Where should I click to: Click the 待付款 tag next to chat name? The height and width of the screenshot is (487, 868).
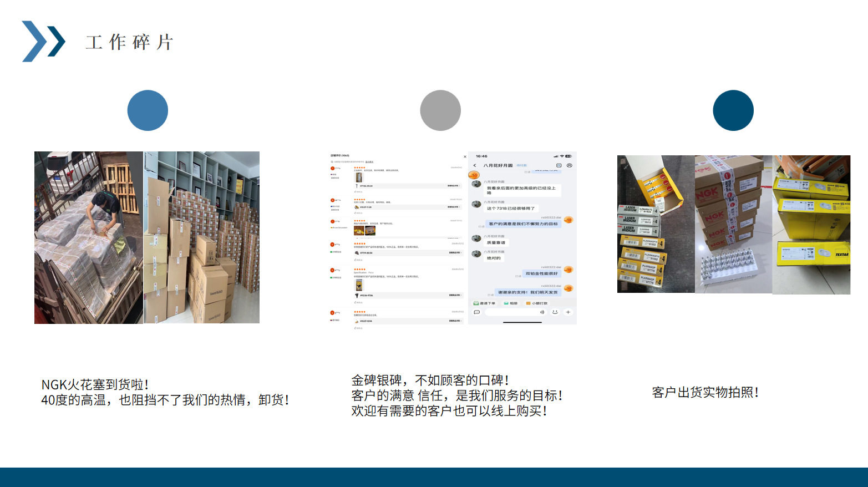(521, 165)
